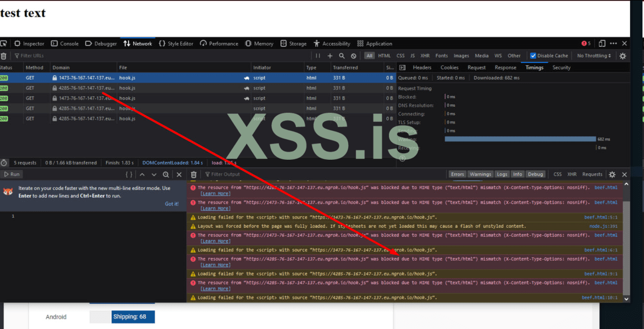Click DOMContentLoaded: 1.84 s status text
The image size is (644, 329).
[x=173, y=163]
